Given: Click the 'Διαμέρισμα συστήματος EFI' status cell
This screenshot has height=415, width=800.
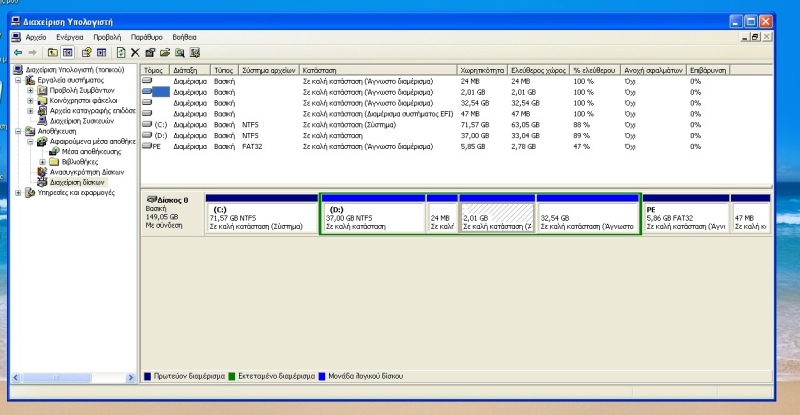Looking at the screenshot, I should [378, 114].
